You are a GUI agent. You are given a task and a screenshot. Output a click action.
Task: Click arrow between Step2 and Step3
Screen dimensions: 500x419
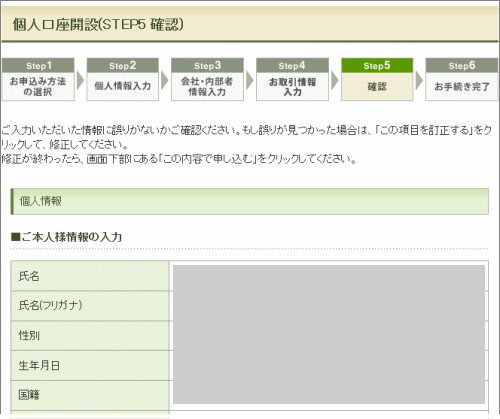[165, 80]
